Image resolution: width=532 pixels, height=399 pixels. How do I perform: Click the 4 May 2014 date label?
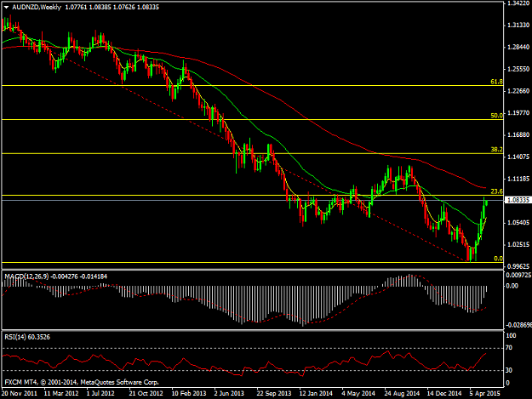(x=358, y=394)
